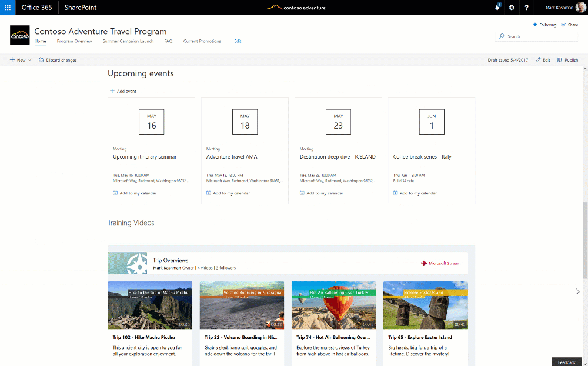This screenshot has width=588, height=366.
Task: Open Office 365 notifications bell
Action: [497, 8]
